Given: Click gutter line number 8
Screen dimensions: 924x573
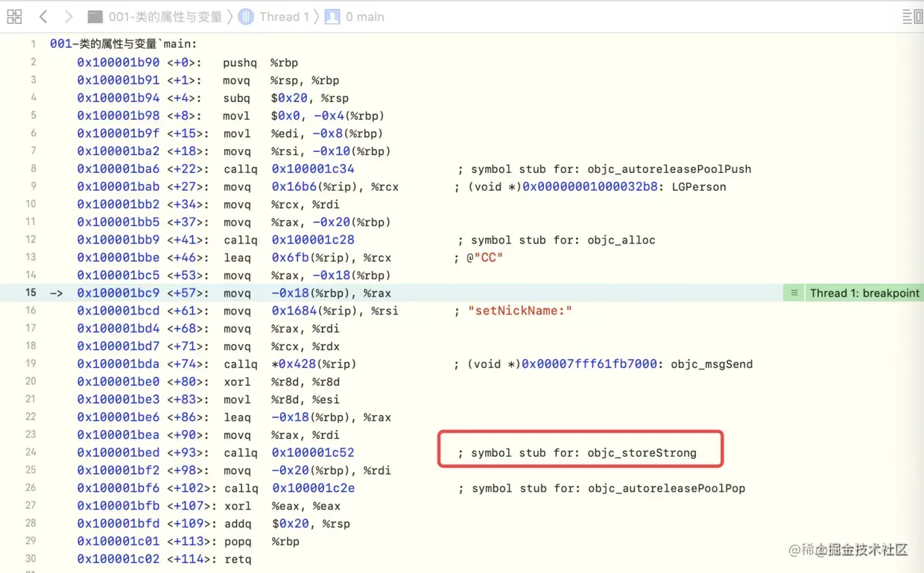Looking at the screenshot, I should (x=33, y=168).
